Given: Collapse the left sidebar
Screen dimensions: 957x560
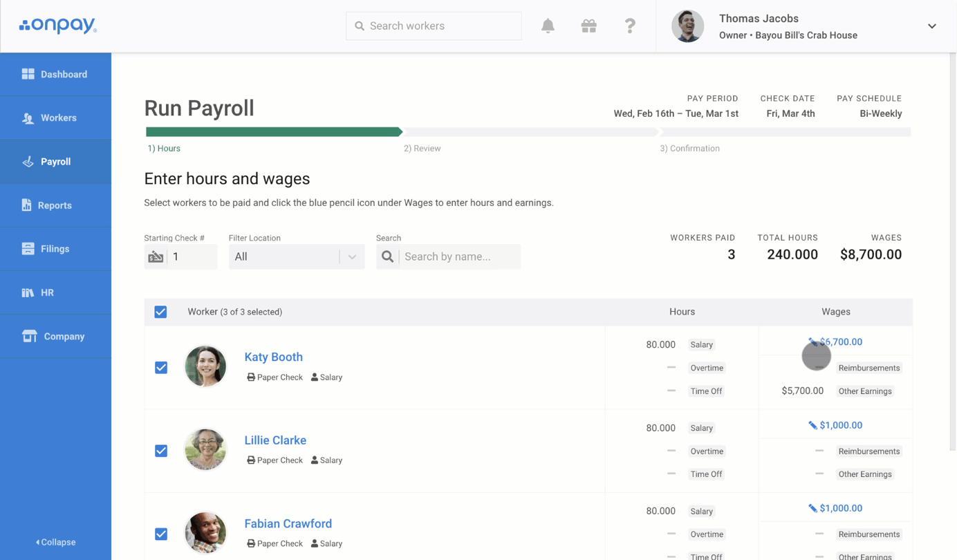Looking at the screenshot, I should [x=55, y=542].
